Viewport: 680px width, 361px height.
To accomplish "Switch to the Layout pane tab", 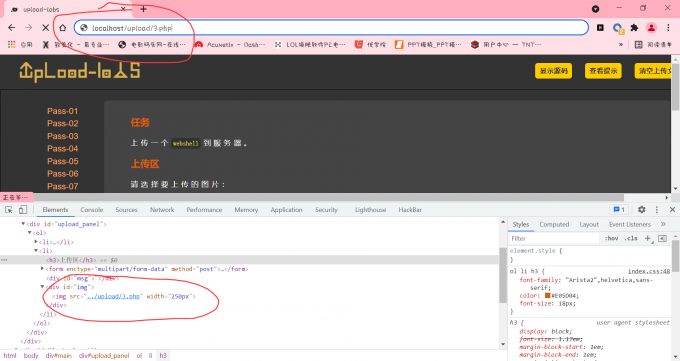I will [x=589, y=224].
